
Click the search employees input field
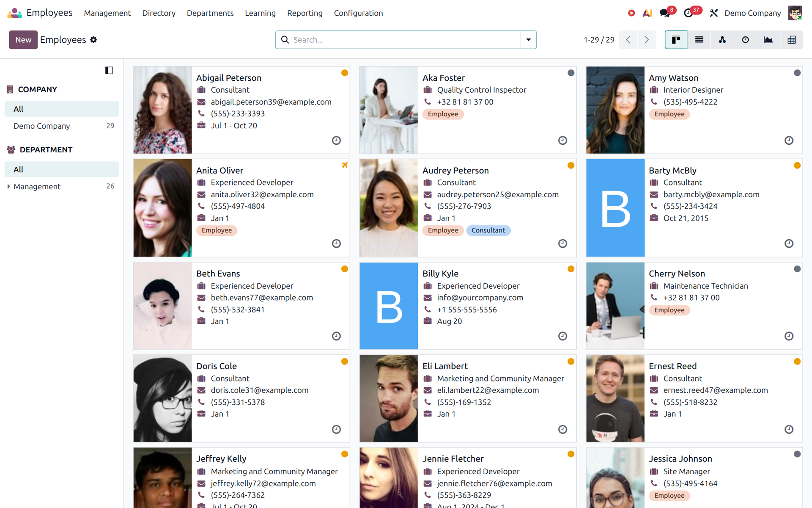(405, 40)
